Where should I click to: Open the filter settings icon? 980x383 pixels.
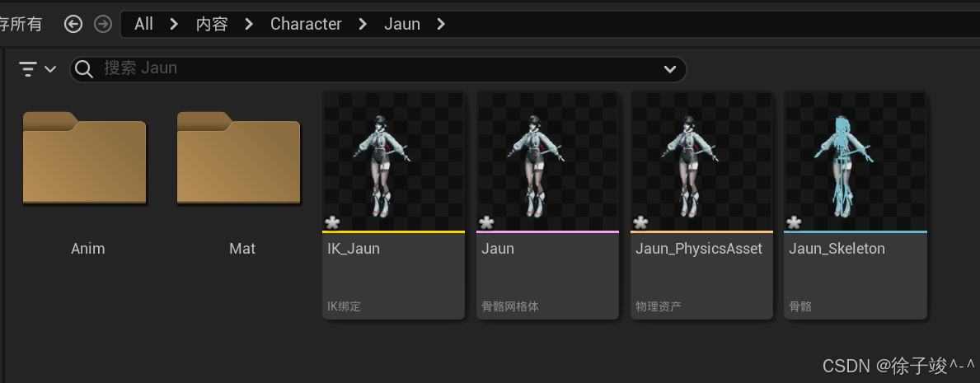(x=28, y=68)
